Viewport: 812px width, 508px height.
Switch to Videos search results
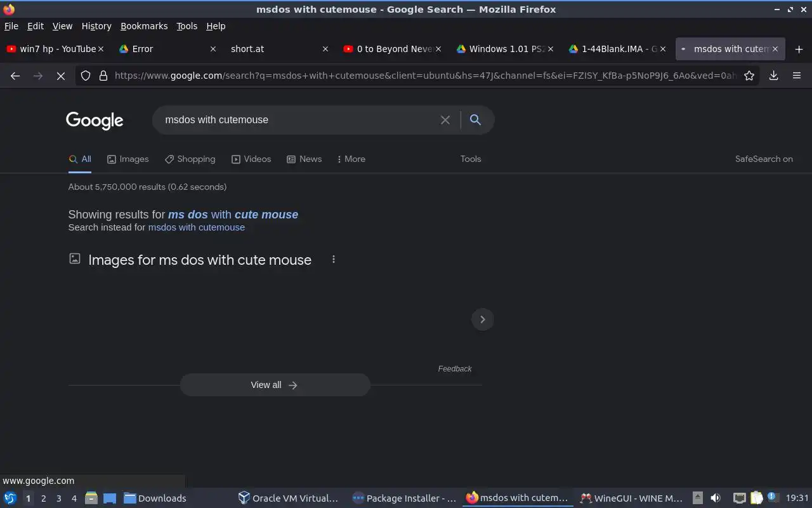tap(251, 159)
